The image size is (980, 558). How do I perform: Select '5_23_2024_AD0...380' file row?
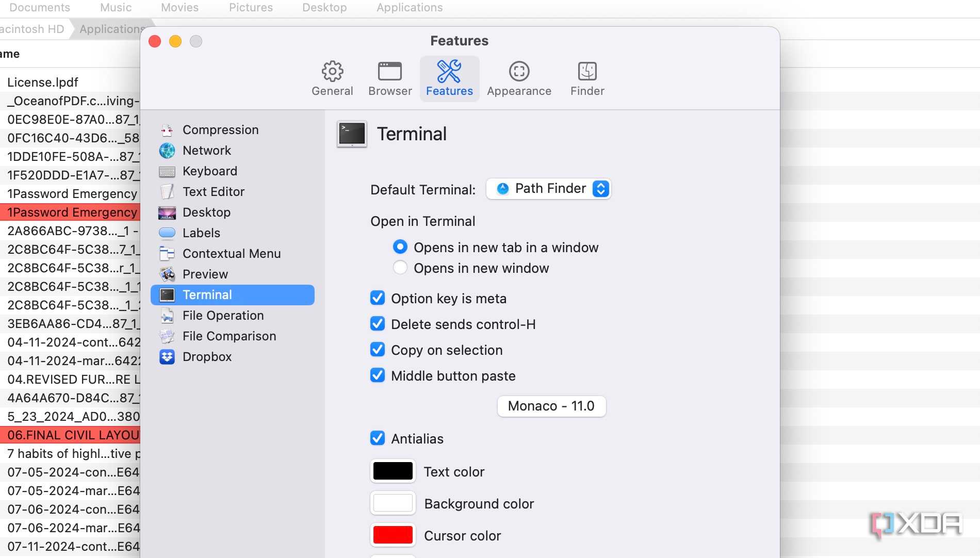70,417
